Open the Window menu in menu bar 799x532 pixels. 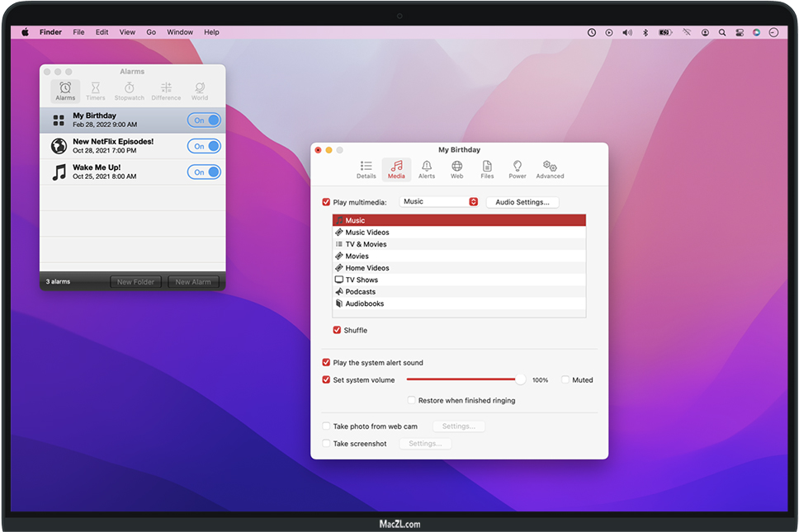pos(180,32)
